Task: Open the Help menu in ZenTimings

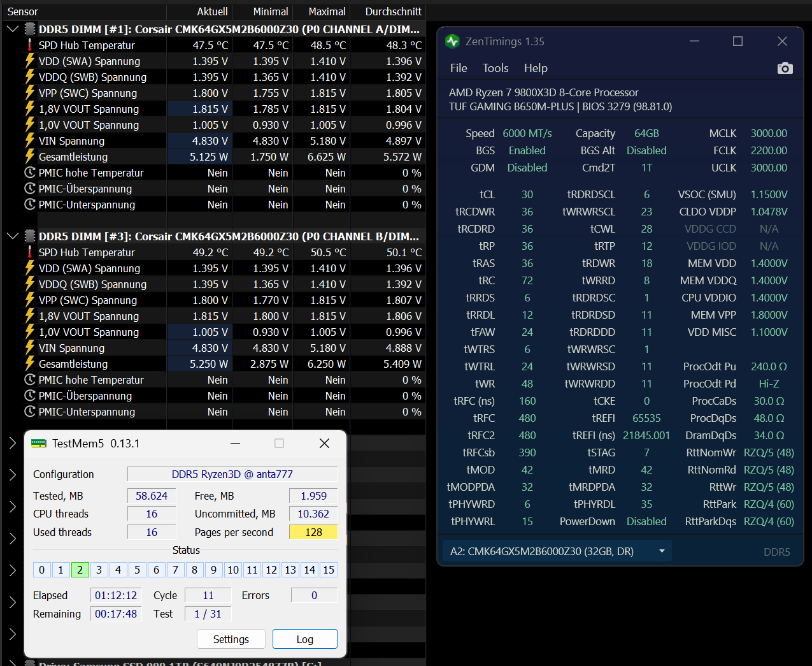Action: (536, 68)
